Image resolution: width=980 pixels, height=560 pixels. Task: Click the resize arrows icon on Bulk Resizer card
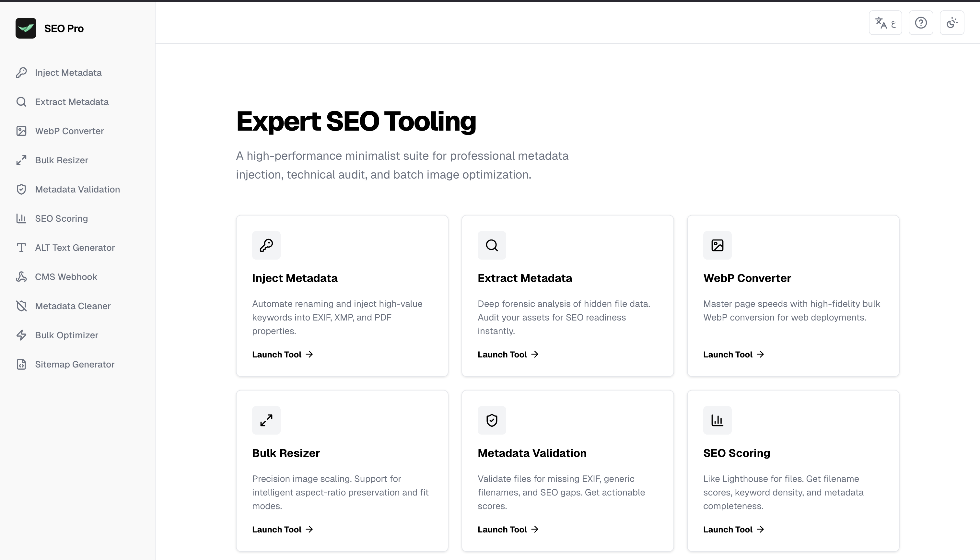point(266,420)
